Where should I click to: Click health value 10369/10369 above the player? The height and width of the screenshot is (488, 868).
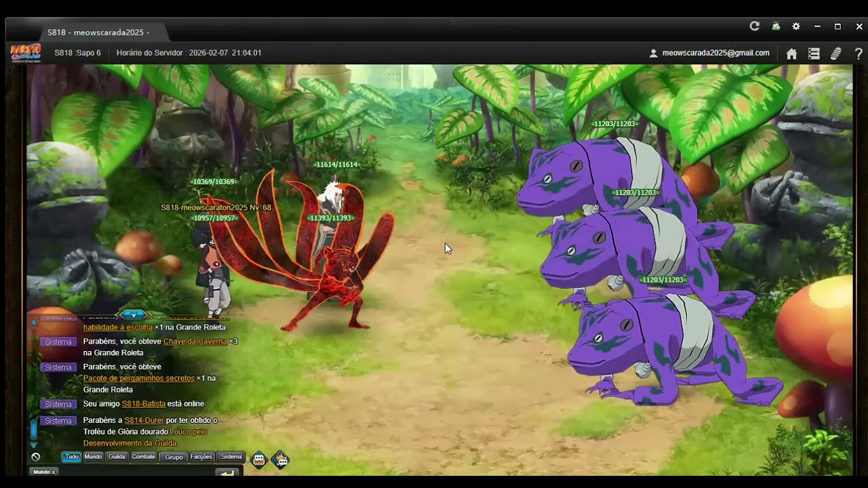pyautogui.click(x=213, y=182)
